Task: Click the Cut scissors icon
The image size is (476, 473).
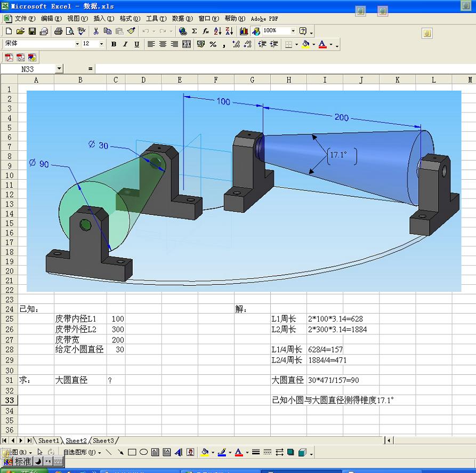Action: point(96,31)
